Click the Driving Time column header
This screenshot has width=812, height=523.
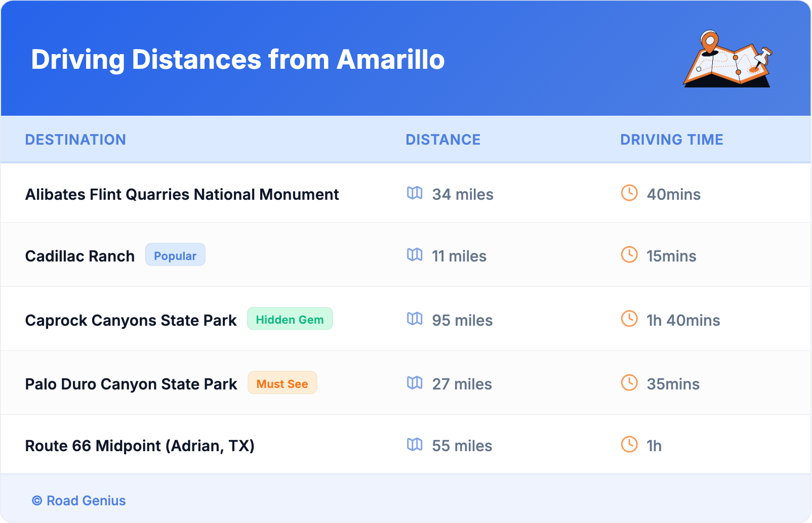click(672, 140)
